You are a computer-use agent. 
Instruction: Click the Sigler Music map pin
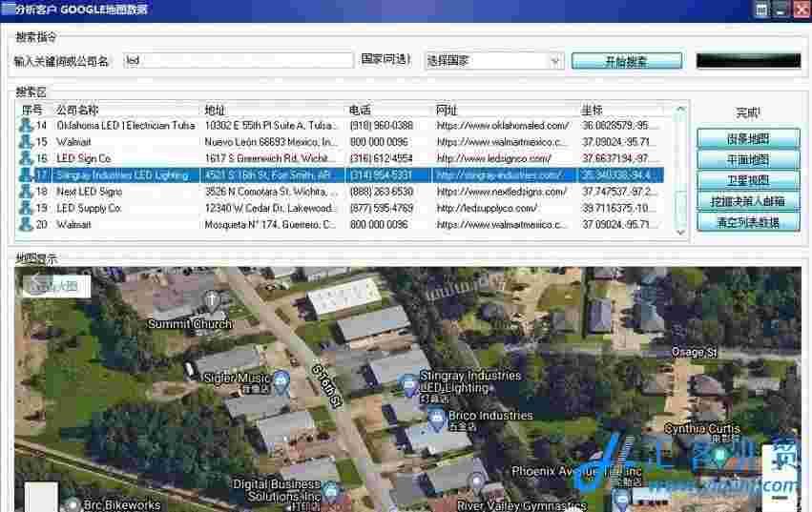point(281,382)
